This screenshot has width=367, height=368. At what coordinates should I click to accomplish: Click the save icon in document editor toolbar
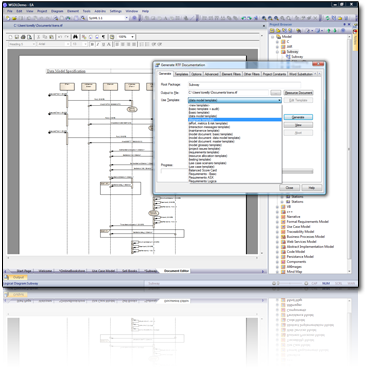tap(17, 37)
